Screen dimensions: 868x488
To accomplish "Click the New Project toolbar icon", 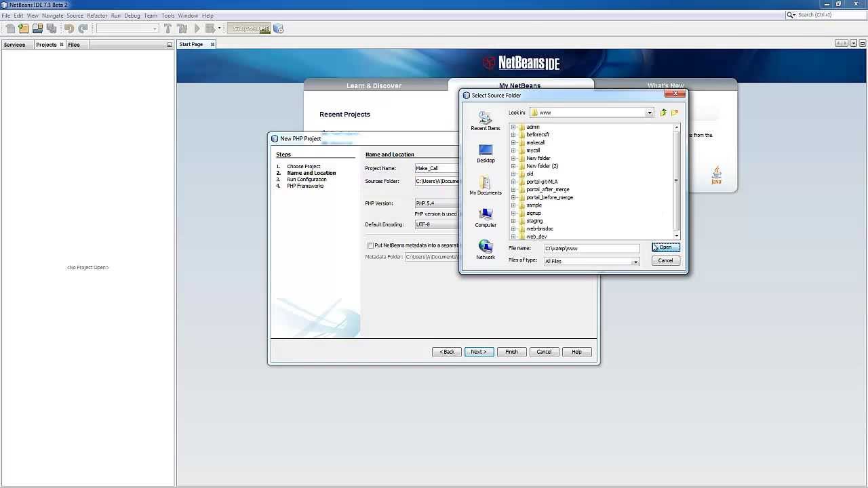I will [x=24, y=28].
